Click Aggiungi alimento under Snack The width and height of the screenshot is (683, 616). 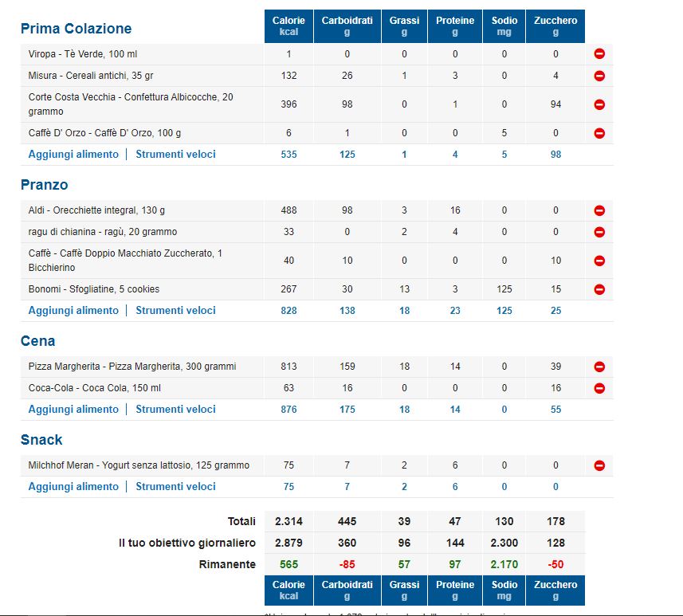(x=73, y=487)
